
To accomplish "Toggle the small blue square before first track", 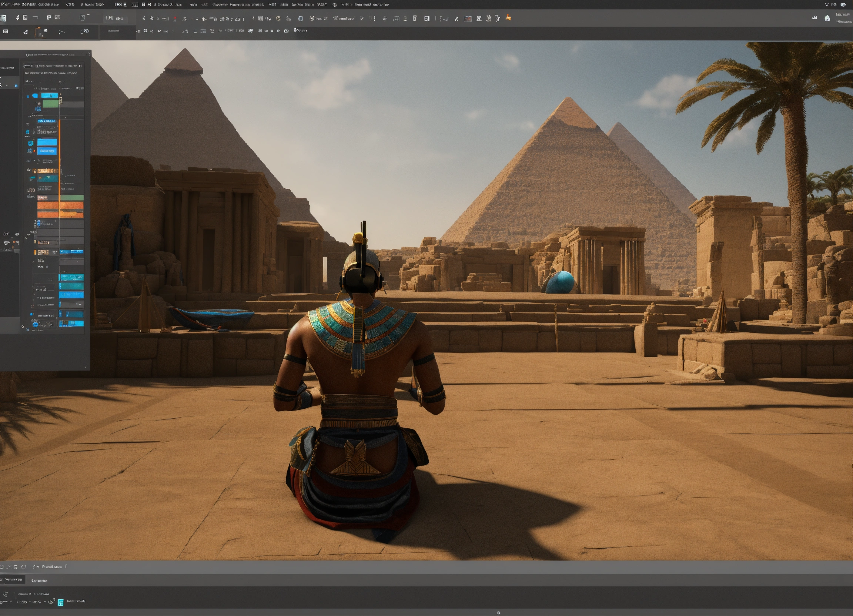I will click(x=27, y=96).
